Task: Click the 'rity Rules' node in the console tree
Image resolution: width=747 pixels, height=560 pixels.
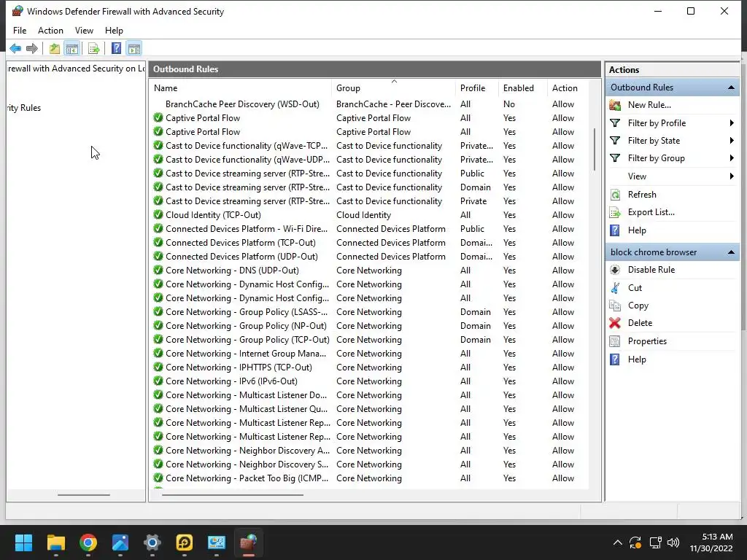Action: (24, 108)
